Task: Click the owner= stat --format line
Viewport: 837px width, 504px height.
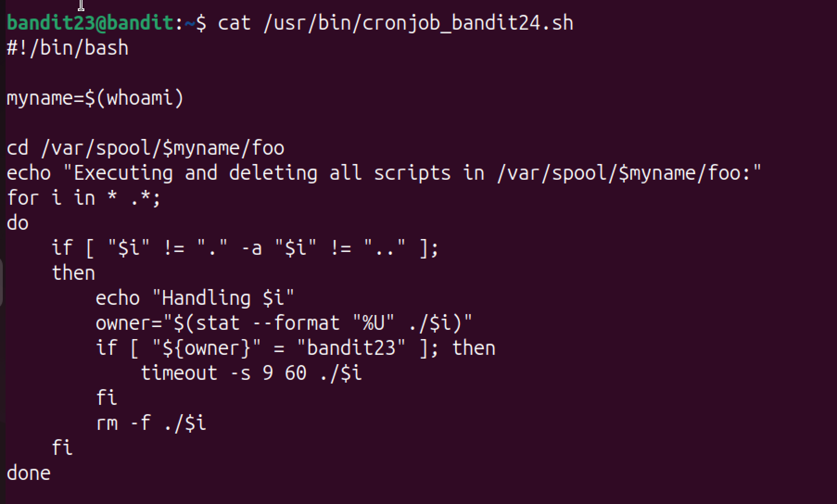Action: point(284,323)
